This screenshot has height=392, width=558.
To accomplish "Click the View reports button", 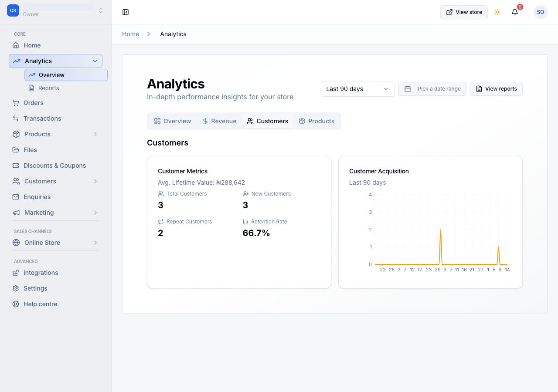I will coord(496,89).
